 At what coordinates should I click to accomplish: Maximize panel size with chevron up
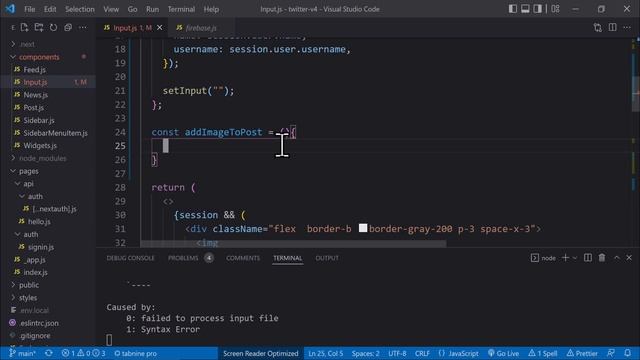click(x=616, y=258)
